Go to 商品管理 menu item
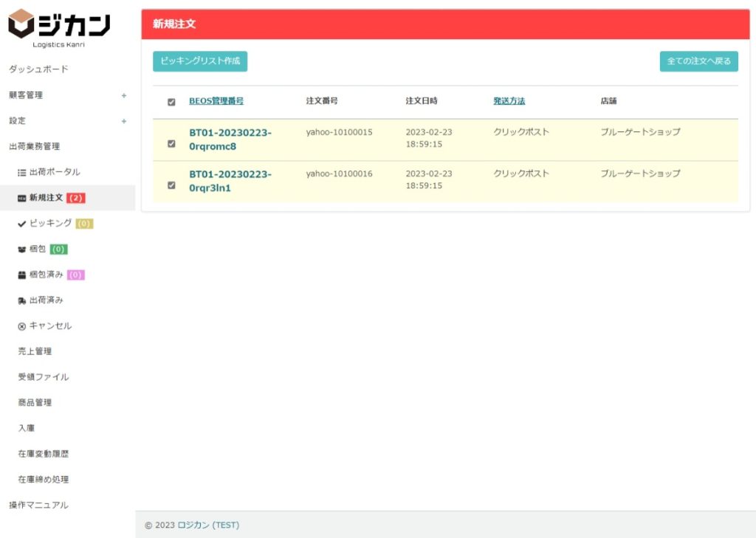Image resolution: width=756 pixels, height=538 pixels. (x=35, y=402)
